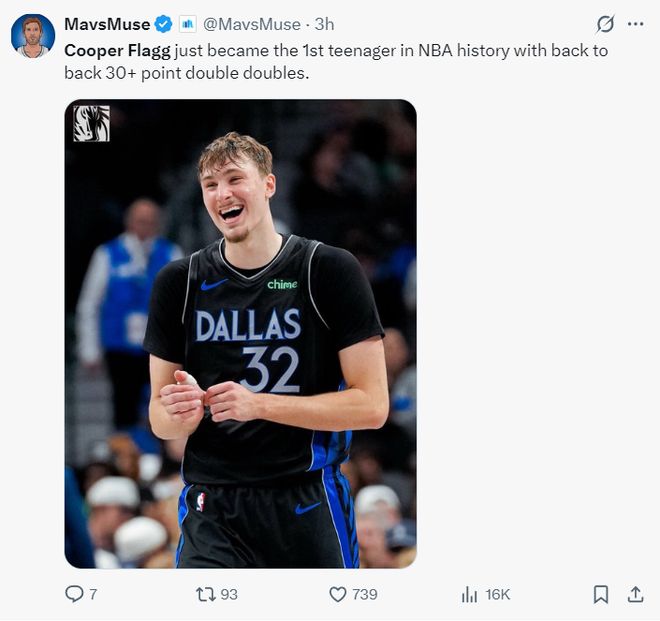The image size is (660, 621).
Task: Click the bold Cooper Flagg text
Action: click(117, 50)
